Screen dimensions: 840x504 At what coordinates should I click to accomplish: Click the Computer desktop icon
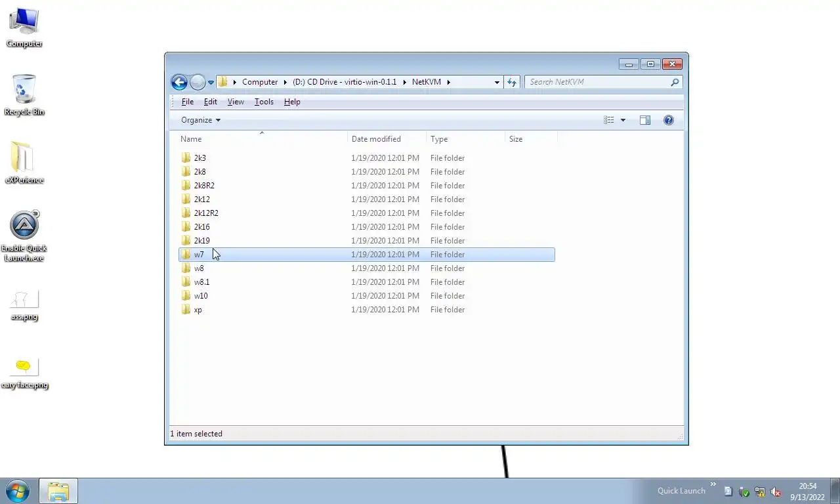pyautogui.click(x=24, y=28)
